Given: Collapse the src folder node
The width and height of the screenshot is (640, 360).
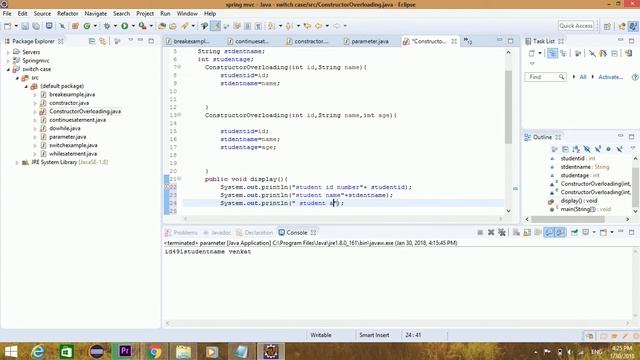Looking at the screenshot, I should tap(17, 78).
